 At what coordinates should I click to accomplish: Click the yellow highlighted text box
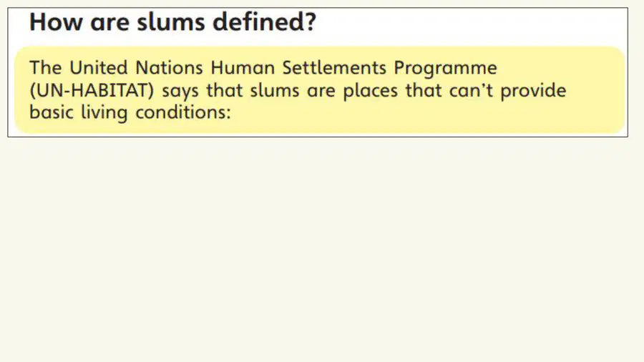click(x=320, y=90)
